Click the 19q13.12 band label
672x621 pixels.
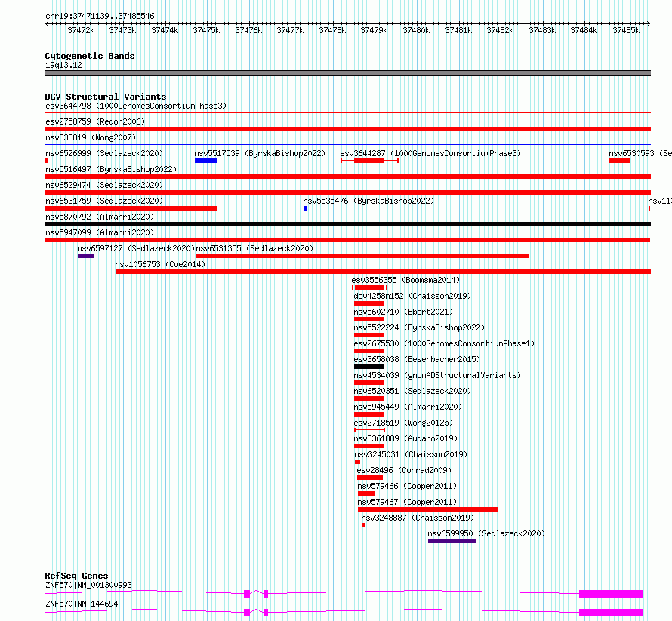click(63, 65)
